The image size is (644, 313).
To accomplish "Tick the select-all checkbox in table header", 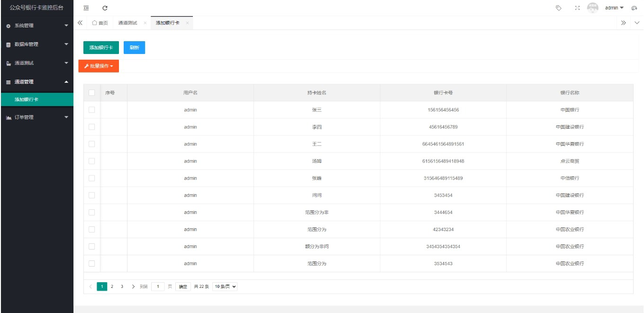I will pos(92,93).
